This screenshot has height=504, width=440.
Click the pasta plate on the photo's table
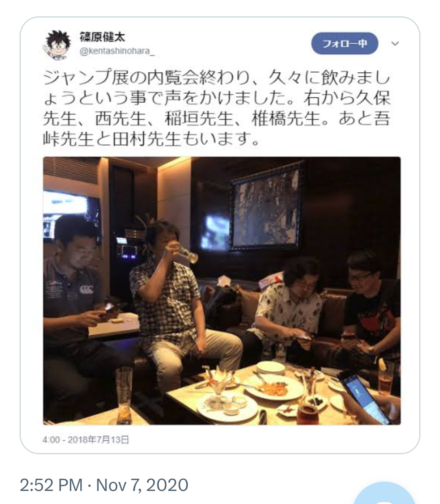[x=273, y=387]
